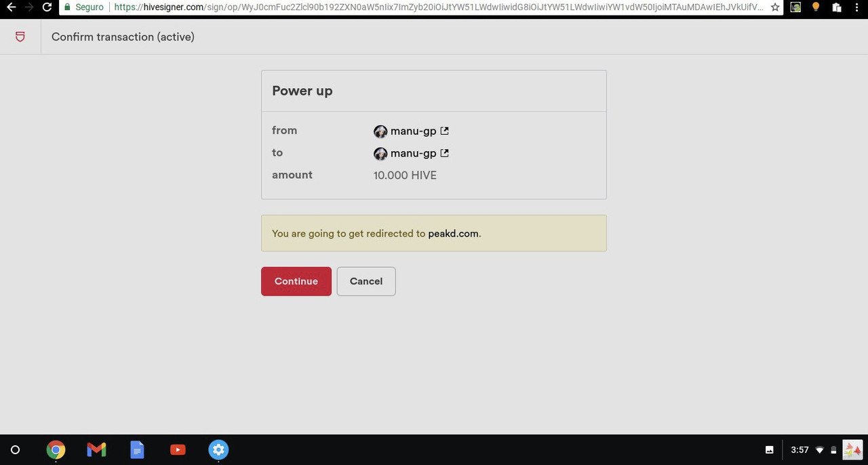The height and width of the screenshot is (465, 868).
Task: Click the green secure padlock icon
Action: tap(67, 7)
